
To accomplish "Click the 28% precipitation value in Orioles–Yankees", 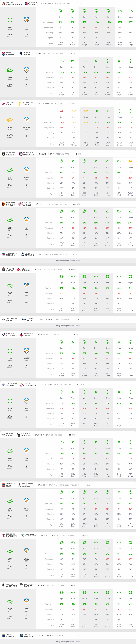I will 130,223.
